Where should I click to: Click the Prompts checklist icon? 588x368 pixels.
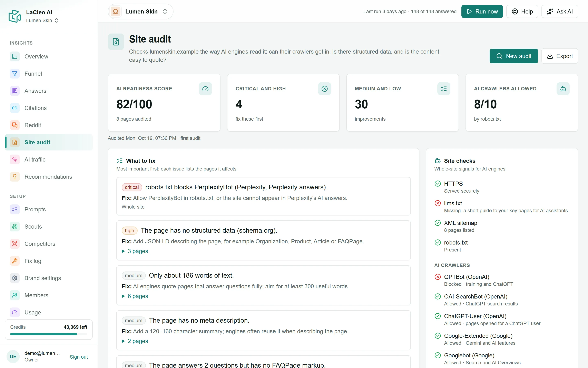(14, 209)
